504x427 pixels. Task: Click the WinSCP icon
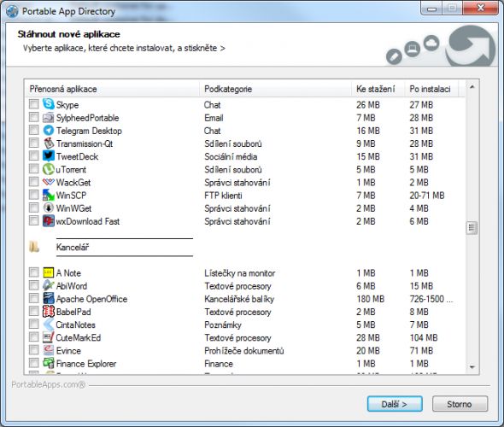coord(48,195)
